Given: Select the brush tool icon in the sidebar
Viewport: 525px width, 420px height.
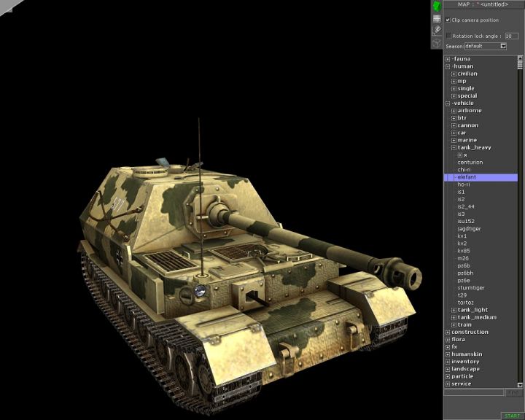Looking at the screenshot, I should pyautogui.click(x=437, y=31).
